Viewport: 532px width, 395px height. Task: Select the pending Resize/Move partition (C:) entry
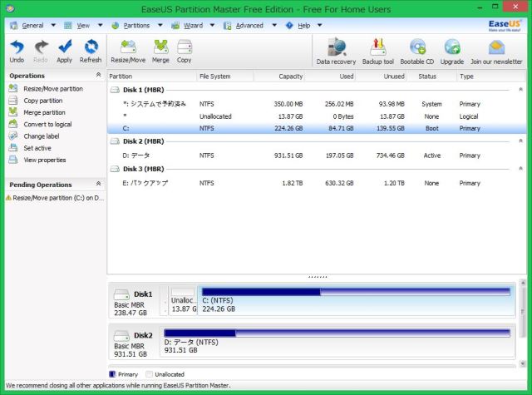click(55, 198)
